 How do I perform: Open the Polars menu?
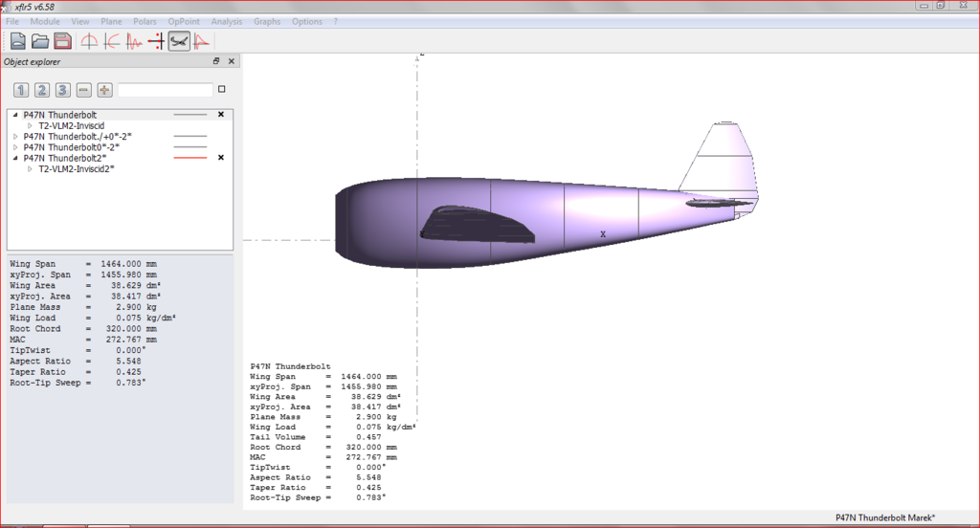(x=145, y=21)
